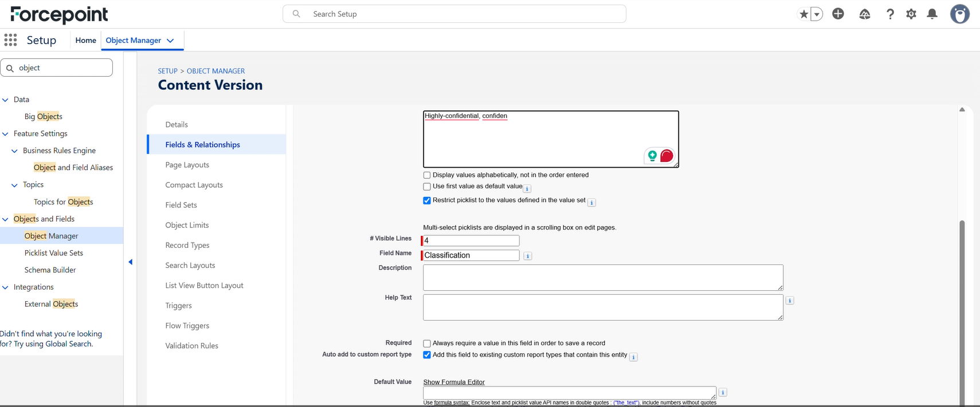Viewport: 980px width, 407px height.
Task: Click the OBJECT MANAGER breadcrumb link
Action: pos(215,71)
